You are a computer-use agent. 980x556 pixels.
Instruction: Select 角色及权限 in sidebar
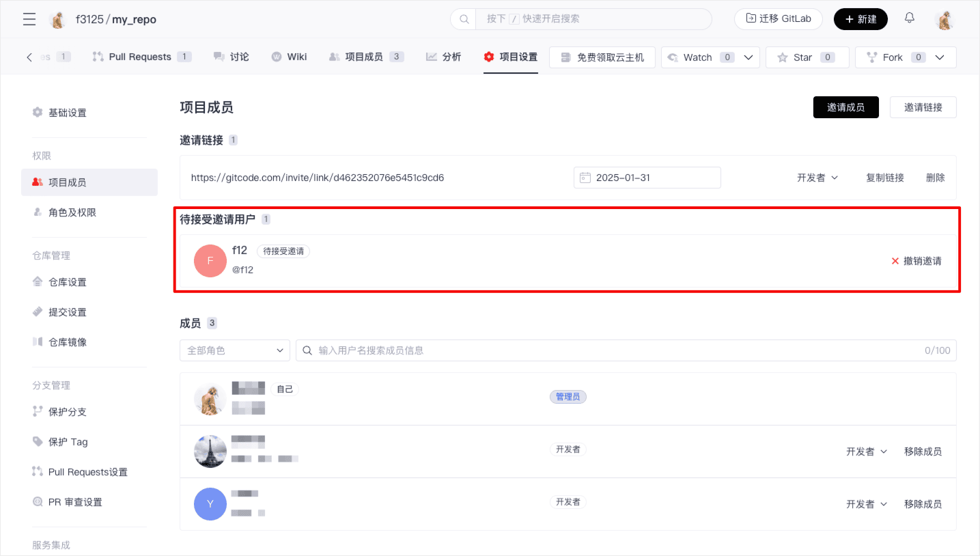pyautogui.click(x=72, y=212)
